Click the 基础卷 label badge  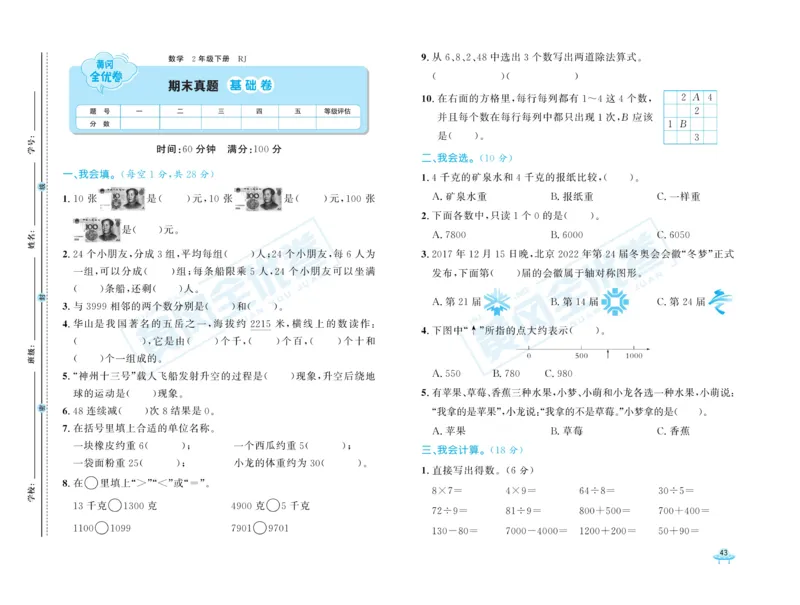[252, 85]
